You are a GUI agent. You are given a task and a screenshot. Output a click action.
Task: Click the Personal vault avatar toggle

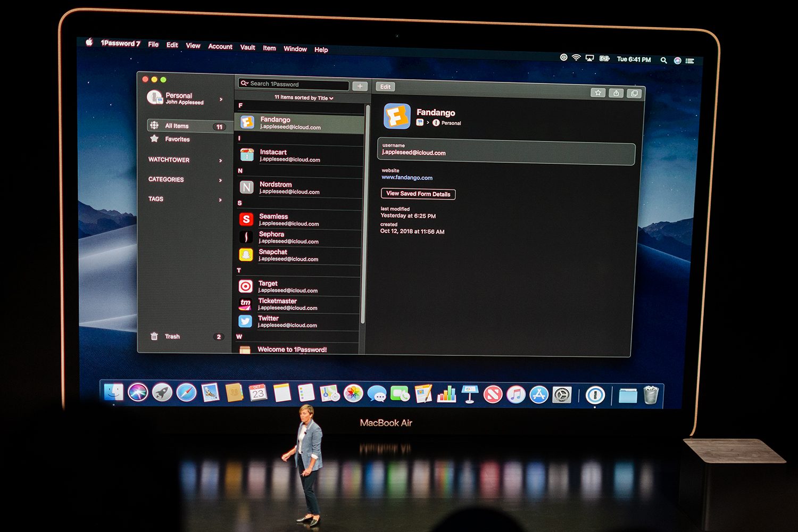tap(155, 98)
